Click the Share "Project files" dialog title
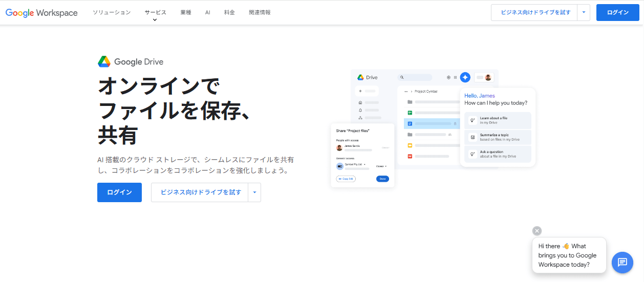 pyautogui.click(x=353, y=131)
